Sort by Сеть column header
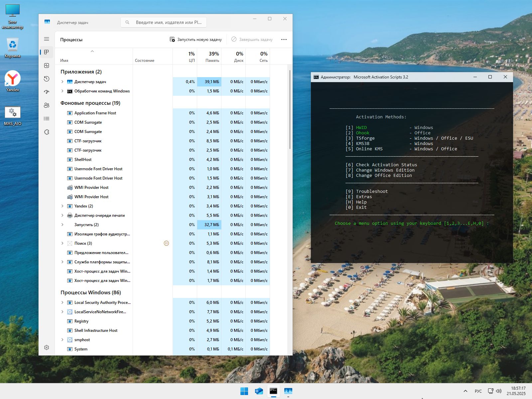Image resolution: width=532 pixels, height=399 pixels. point(258,56)
